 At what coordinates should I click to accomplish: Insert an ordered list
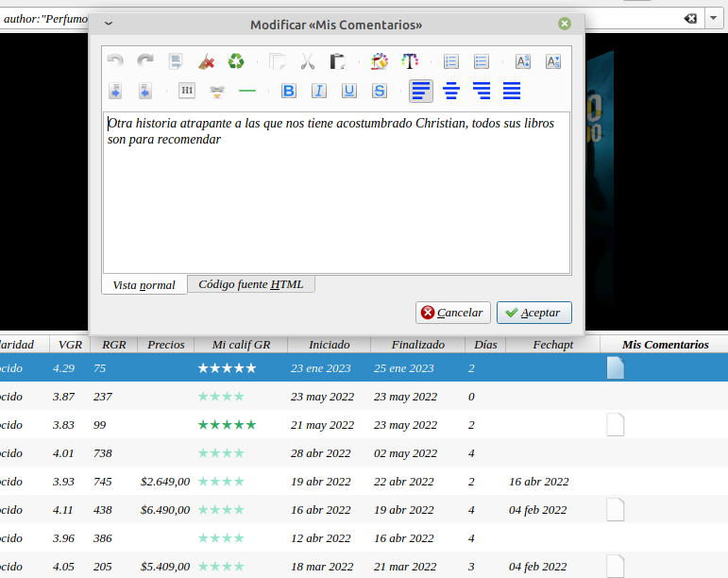450,60
